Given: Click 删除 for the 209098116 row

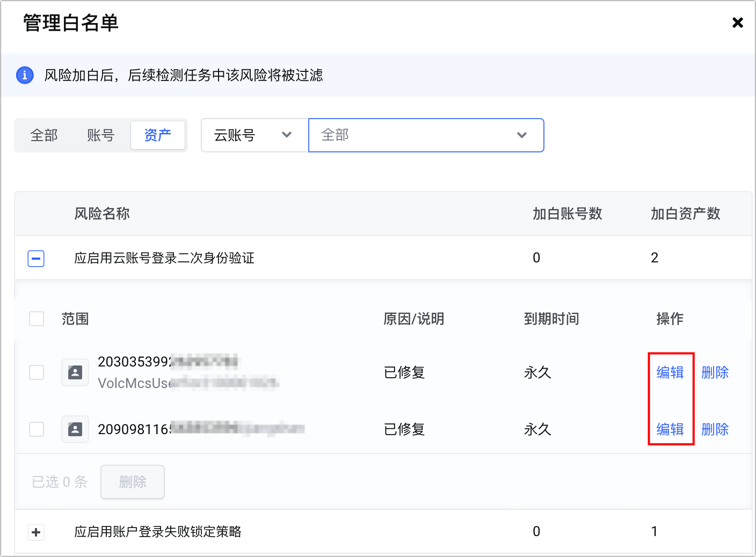Looking at the screenshot, I should click(715, 429).
